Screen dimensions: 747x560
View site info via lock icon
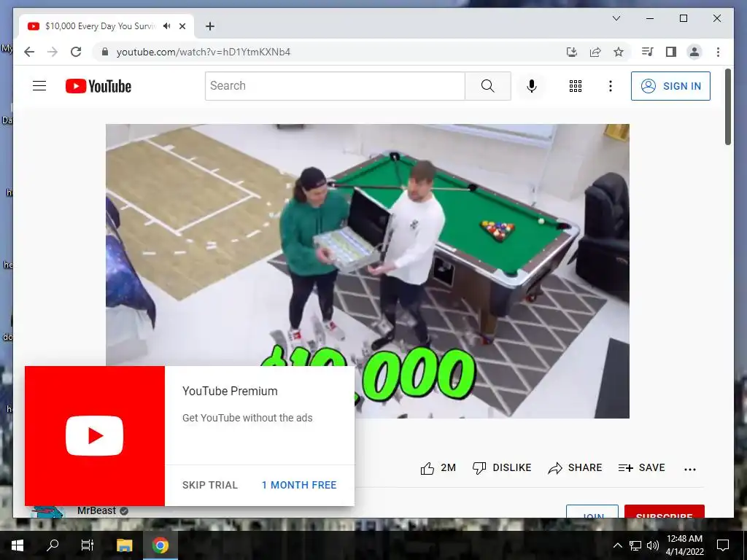click(x=105, y=52)
